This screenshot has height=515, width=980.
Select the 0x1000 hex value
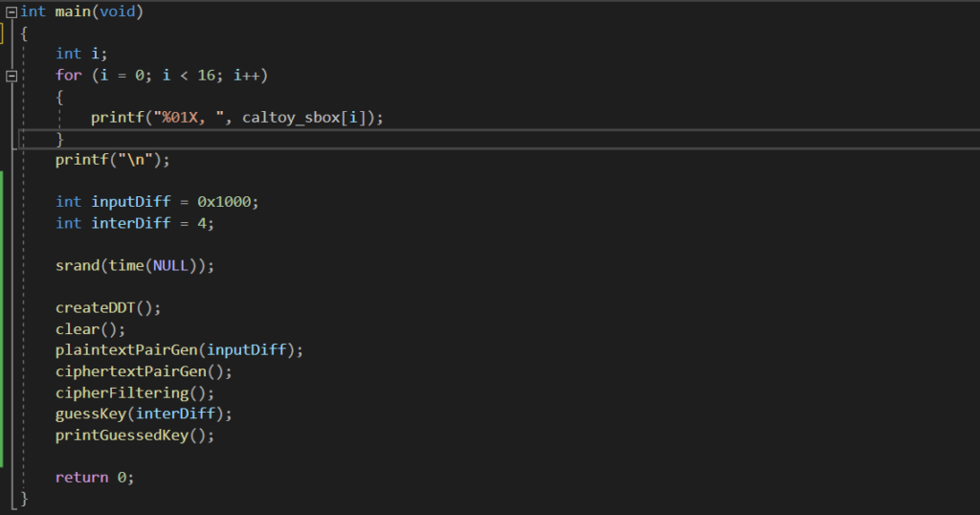click(x=224, y=202)
